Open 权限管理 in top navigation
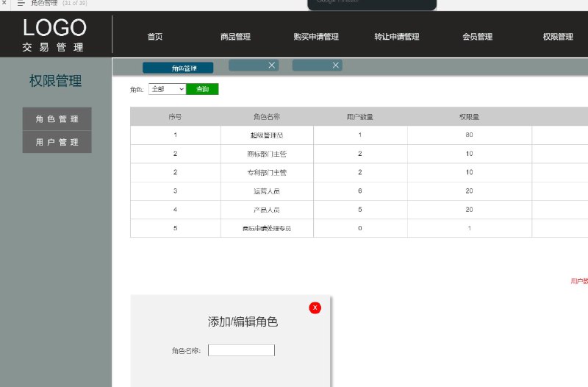Screen dimensions: 588x387 point(558,37)
